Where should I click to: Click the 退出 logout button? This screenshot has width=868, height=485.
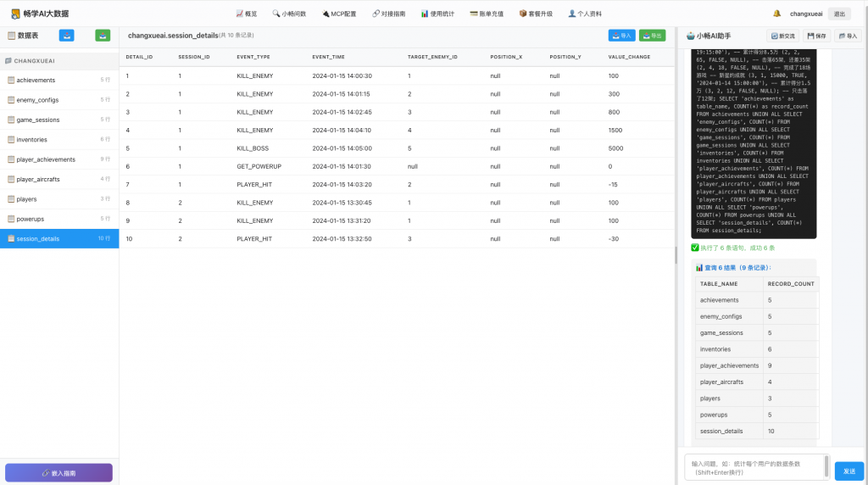[x=838, y=14]
